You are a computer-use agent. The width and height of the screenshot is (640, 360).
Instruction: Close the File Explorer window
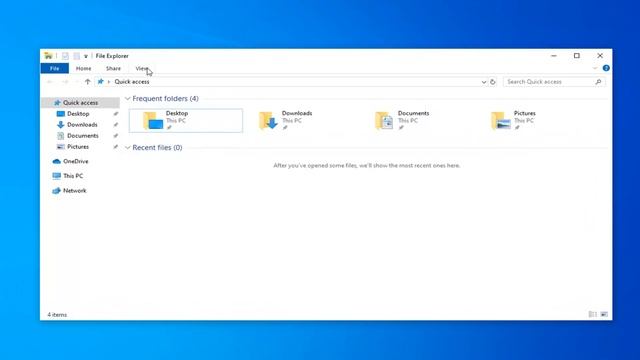(600, 56)
